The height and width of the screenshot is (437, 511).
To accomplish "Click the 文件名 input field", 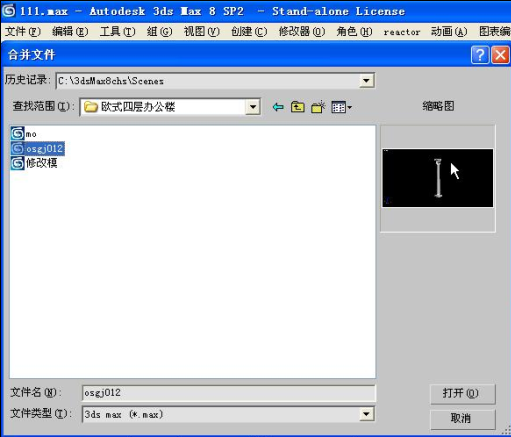I will pos(229,393).
